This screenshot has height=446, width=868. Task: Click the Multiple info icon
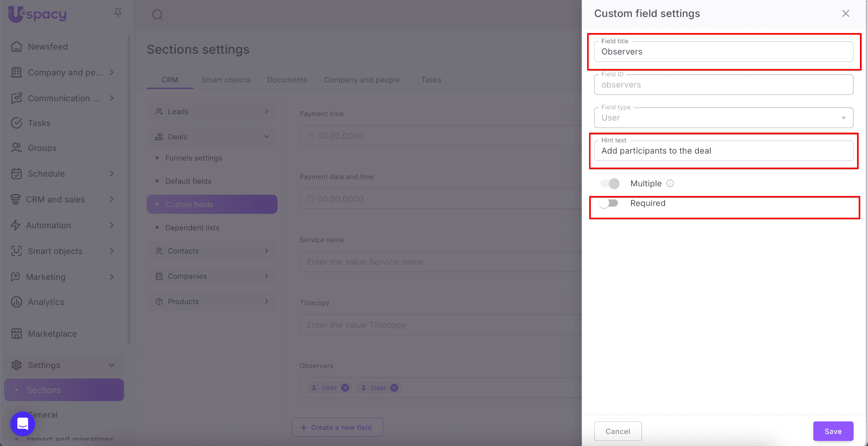point(670,183)
